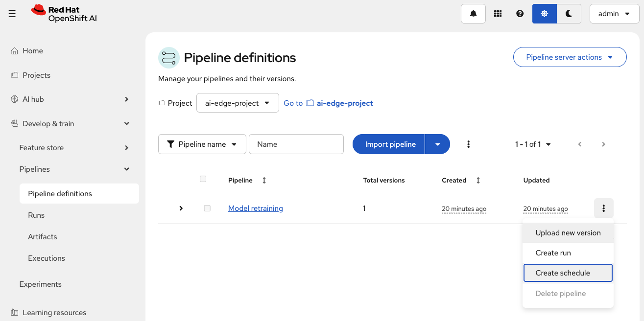The width and height of the screenshot is (644, 321).
Task: Sort by Created column sort icon
Action: 478,181
